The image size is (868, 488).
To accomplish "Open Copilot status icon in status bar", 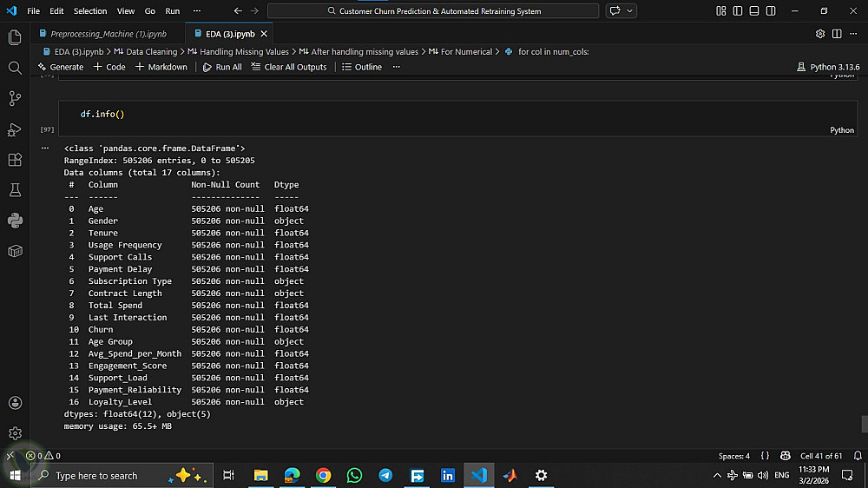I will [785, 456].
